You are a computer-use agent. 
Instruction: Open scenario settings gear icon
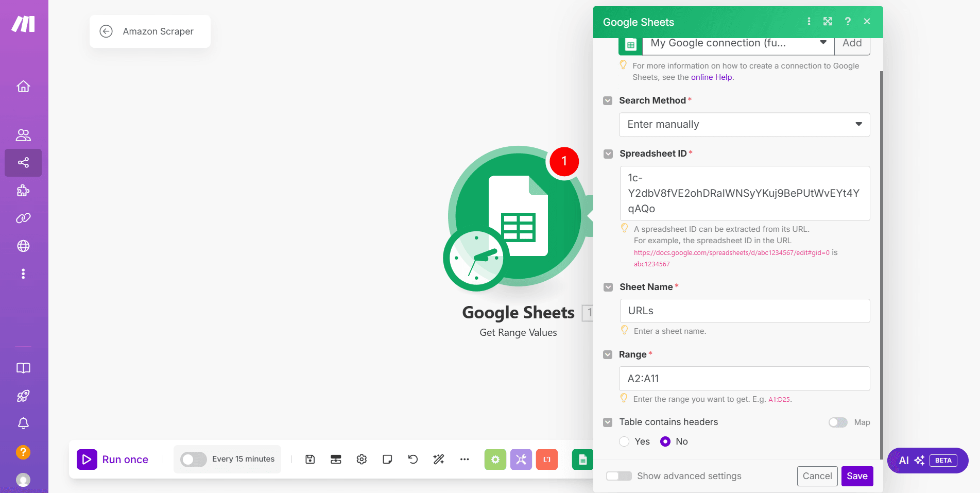point(362,459)
